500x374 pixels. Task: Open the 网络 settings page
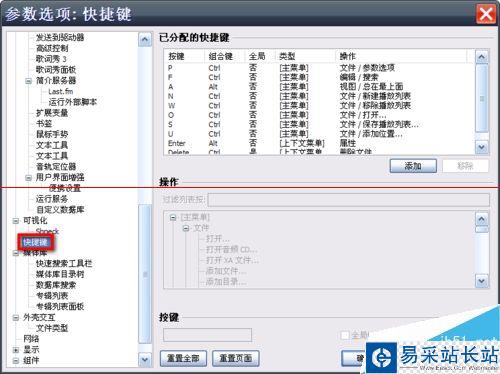(31, 339)
